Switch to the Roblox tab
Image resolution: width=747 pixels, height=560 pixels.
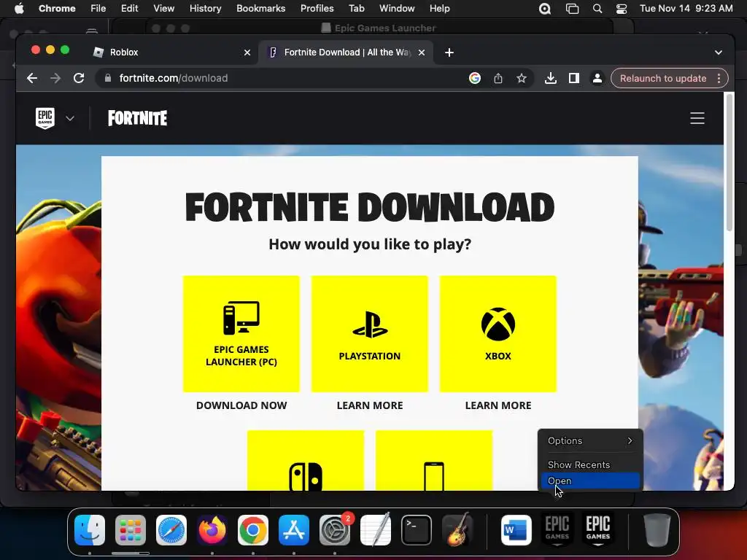click(x=171, y=52)
